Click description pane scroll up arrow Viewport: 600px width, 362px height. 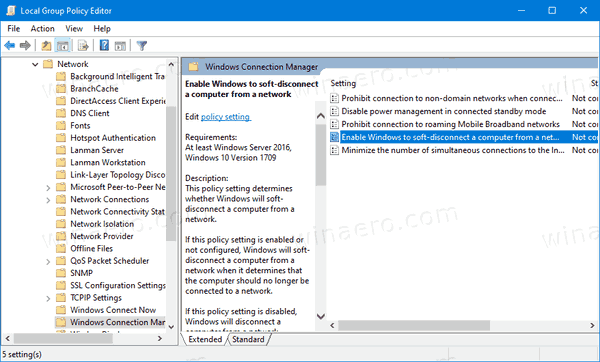321,116
